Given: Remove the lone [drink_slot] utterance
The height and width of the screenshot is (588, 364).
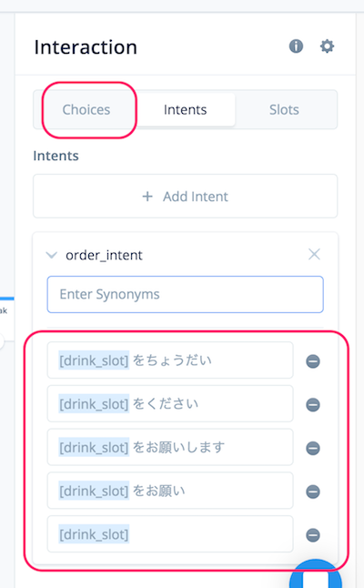Looking at the screenshot, I should [x=313, y=535].
